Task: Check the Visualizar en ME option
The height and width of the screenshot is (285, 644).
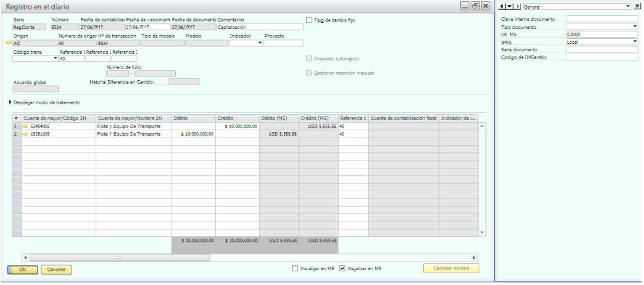Action: coord(295,268)
